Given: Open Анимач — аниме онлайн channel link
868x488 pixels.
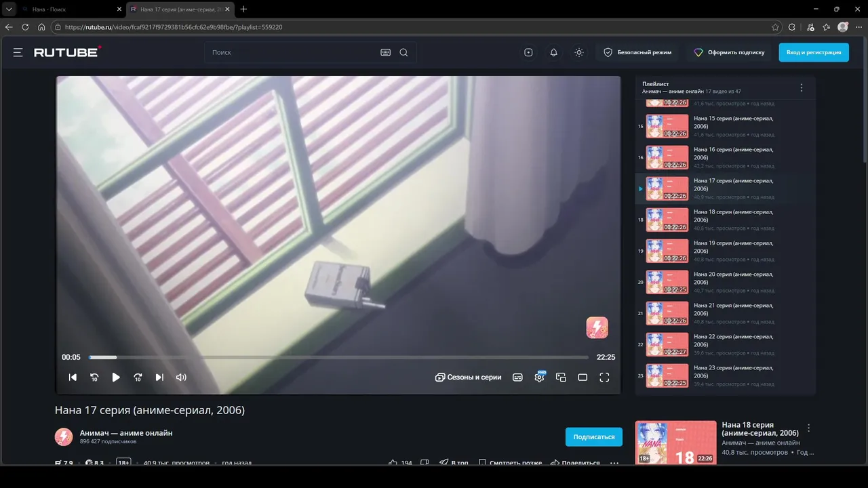Looking at the screenshot, I should tap(126, 432).
